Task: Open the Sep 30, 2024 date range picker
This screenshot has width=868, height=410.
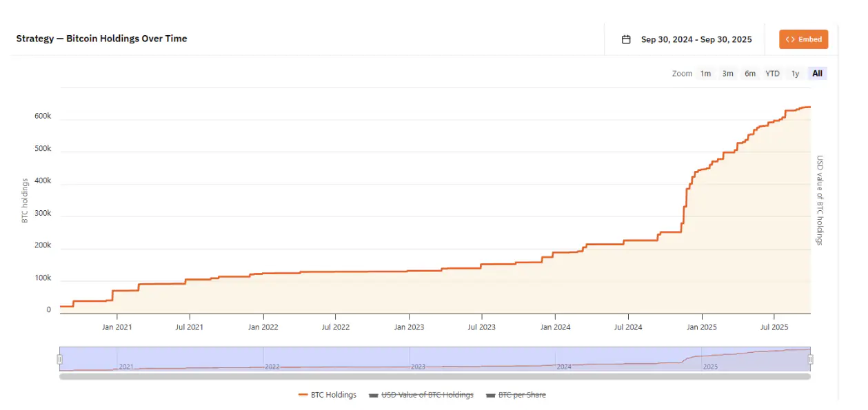Action: tap(696, 39)
